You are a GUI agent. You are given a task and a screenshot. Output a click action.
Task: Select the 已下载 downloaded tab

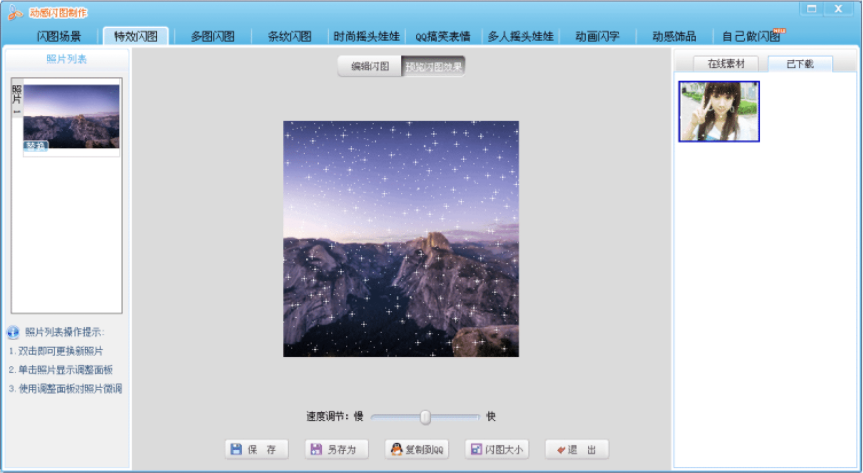tap(800, 64)
